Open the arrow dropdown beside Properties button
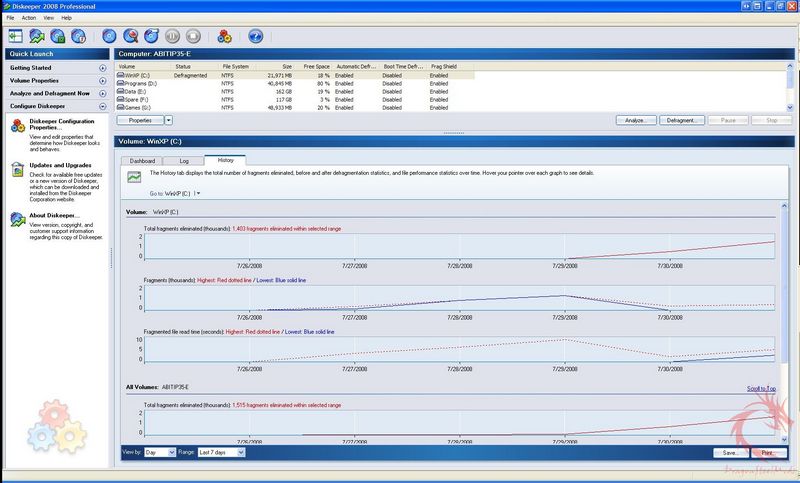Screen dimensions: 800x483 168,120
